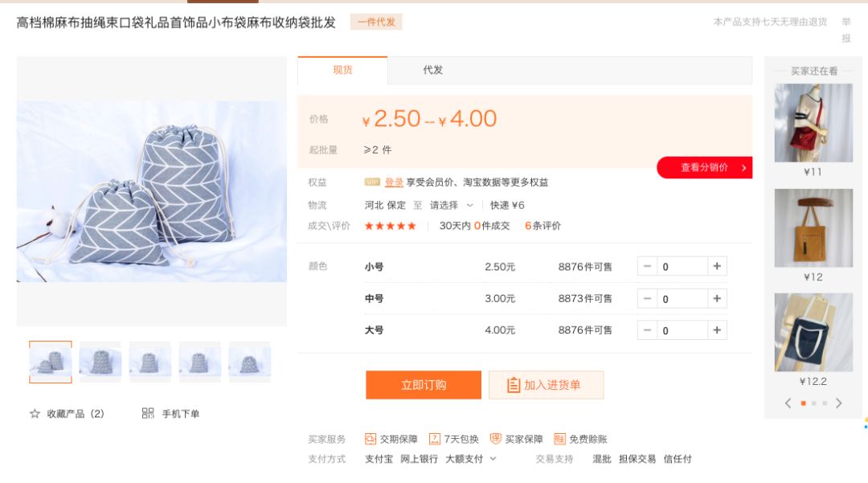The width and height of the screenshot is (868, 483).
Task: Go to previous recommended products page
Action: click(788, 403)
